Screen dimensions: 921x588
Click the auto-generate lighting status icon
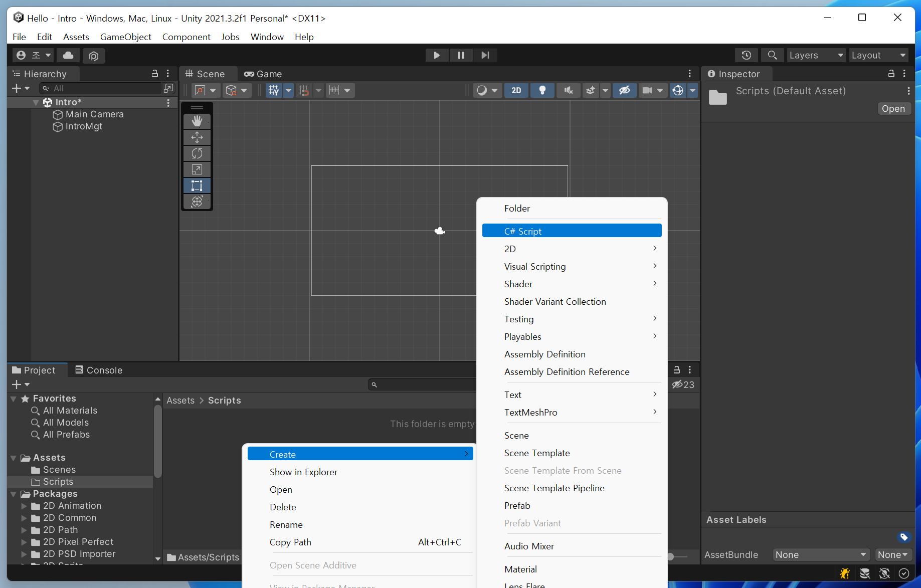[x=884, y=573]
